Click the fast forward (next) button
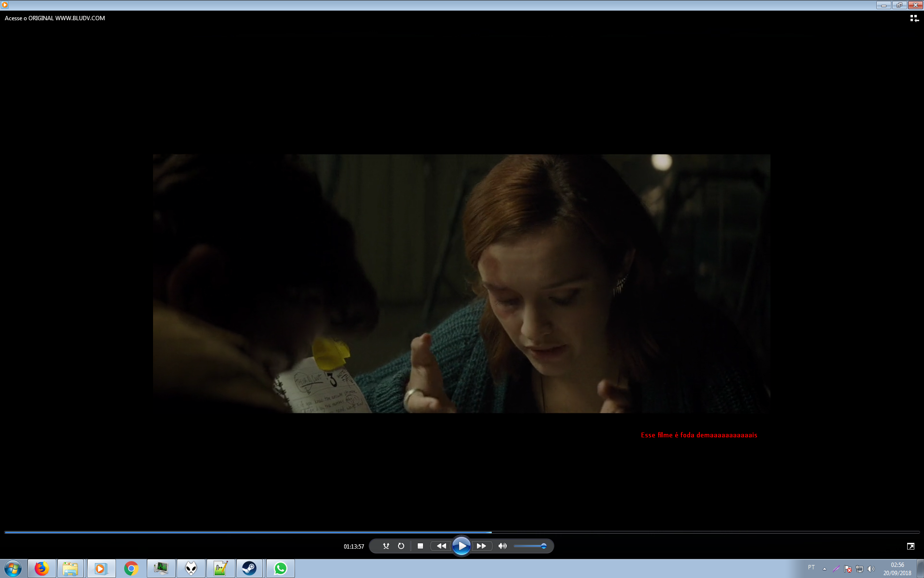924x578 pixels. click(x=481, y=546)
